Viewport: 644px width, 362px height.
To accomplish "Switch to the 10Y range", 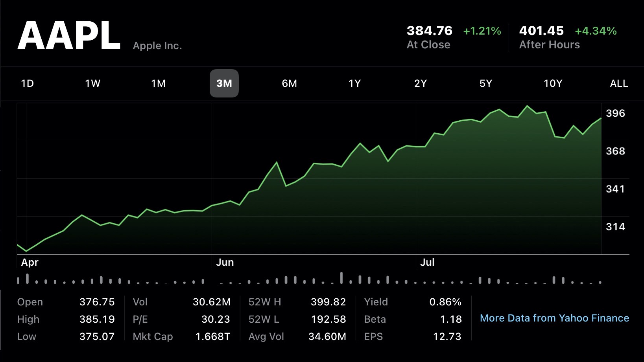I will (553, 83).
